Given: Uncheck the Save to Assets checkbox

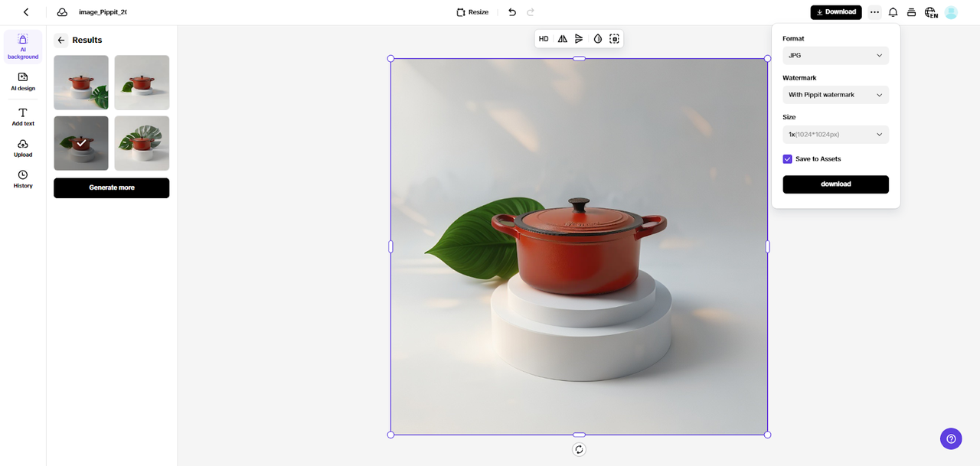Looking at the screenshot, I should click(787, 159).
